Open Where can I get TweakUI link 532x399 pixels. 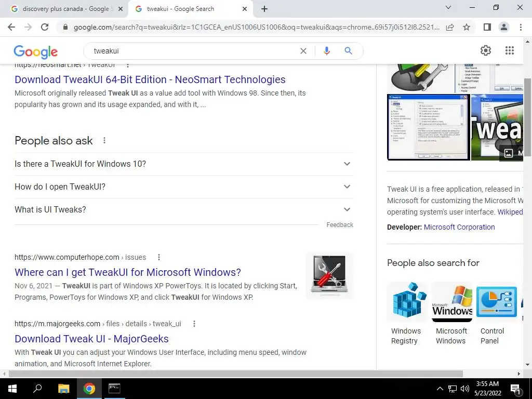(x=128, y=272)
